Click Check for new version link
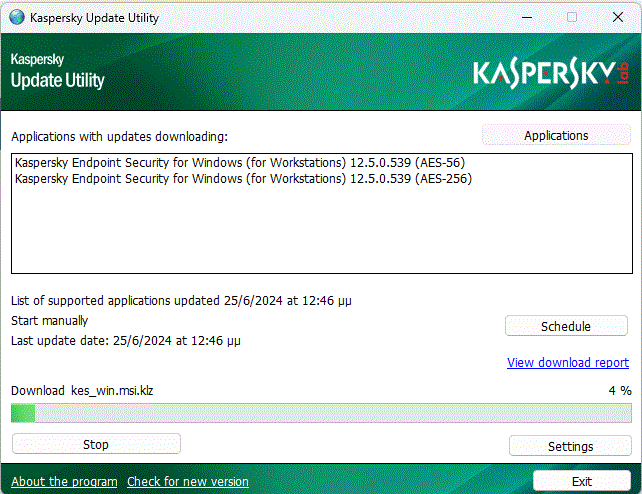 [188, 482]
